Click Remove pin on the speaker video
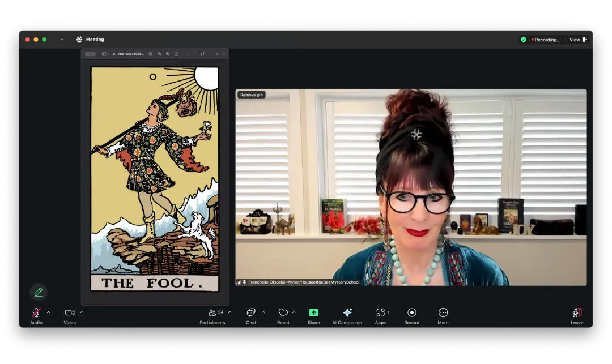Viewport: 612px width, 364px height. pos(252,95)
